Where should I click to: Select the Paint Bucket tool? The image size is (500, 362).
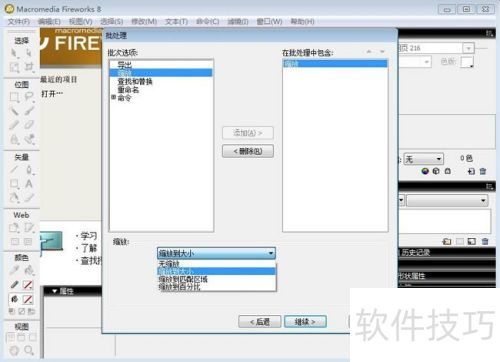[29, 270]
